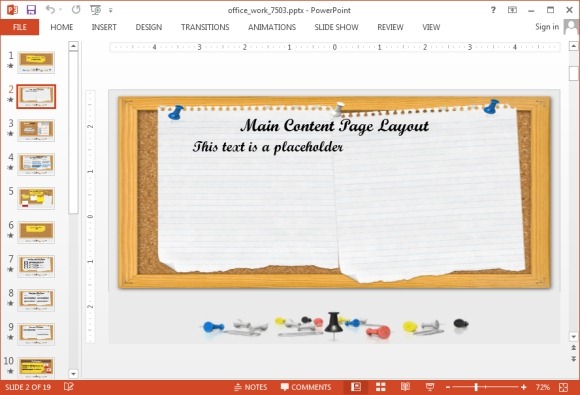Viewport: 580px width, 395px height.
Task: Click thumbnail pane scroll down arrow
Action: [73, 374]
